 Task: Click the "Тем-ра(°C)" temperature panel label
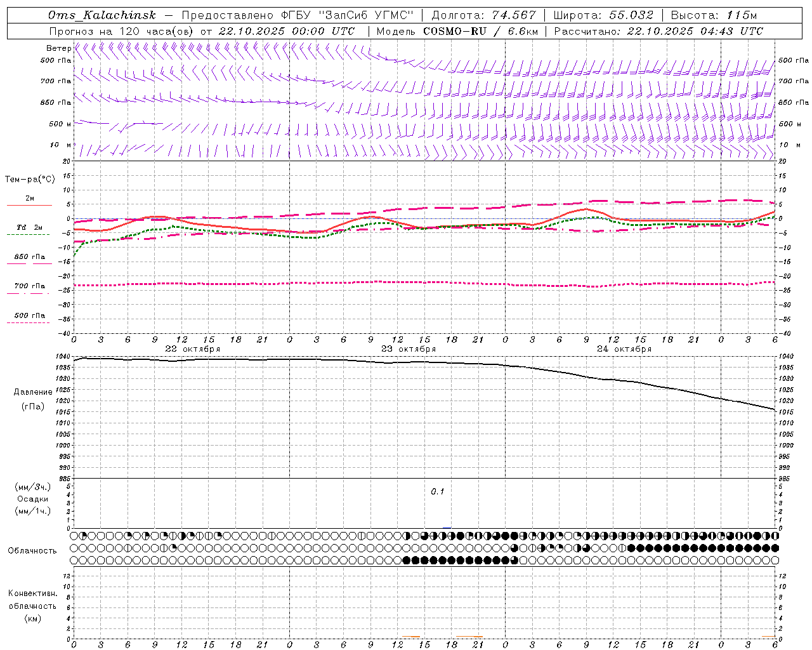30,179
